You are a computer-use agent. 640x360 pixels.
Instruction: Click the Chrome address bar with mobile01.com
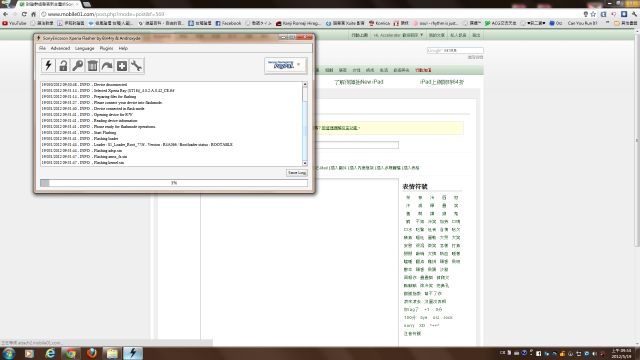310,14
